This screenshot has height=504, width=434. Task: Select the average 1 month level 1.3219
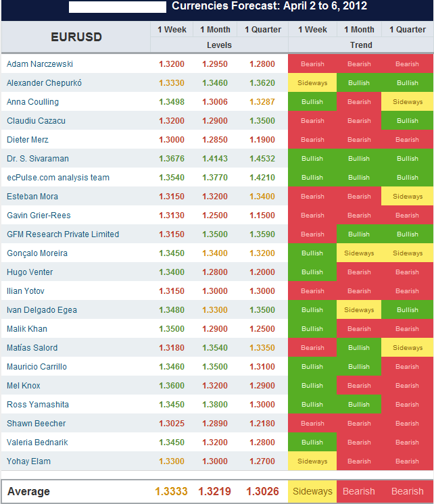pos(214,491)
